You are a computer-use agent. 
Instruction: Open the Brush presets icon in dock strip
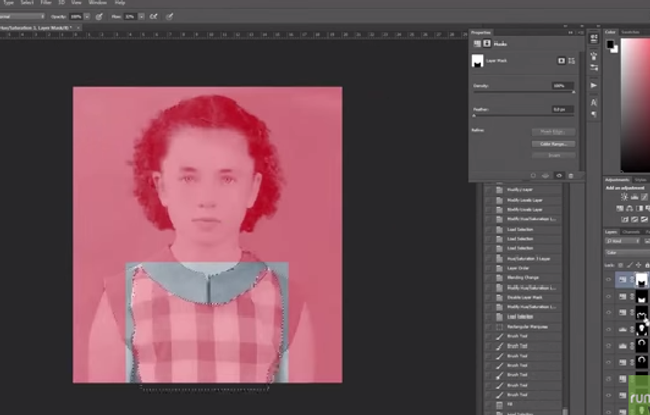tap(594, 56)
